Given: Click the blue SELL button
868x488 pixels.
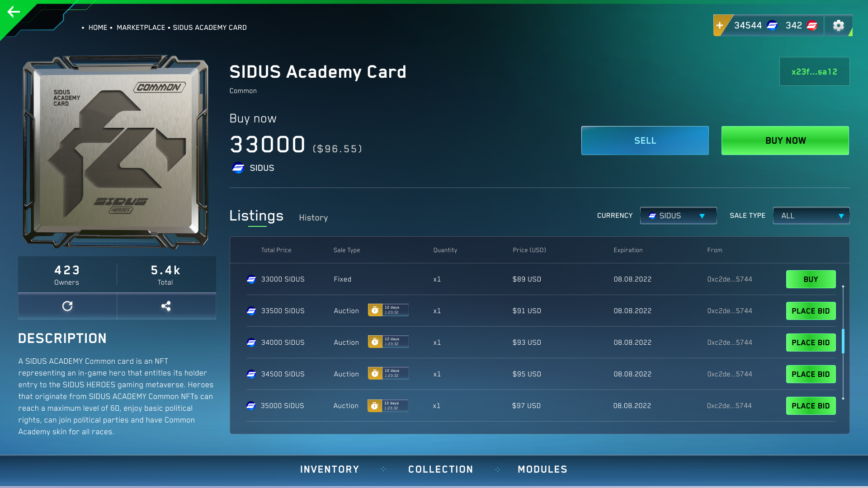Looking at the screenshot, I should pyautogui.click(x=645, y=141).
